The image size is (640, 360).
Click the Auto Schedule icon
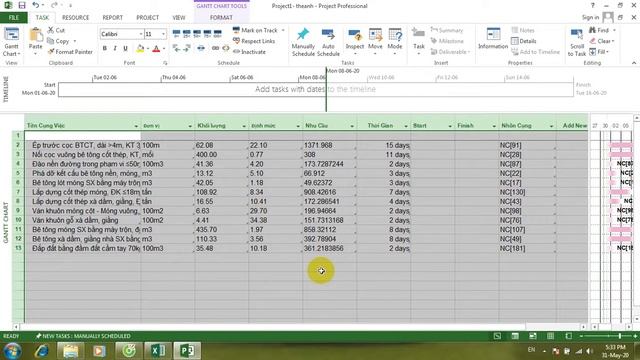[x=328, y=35]
